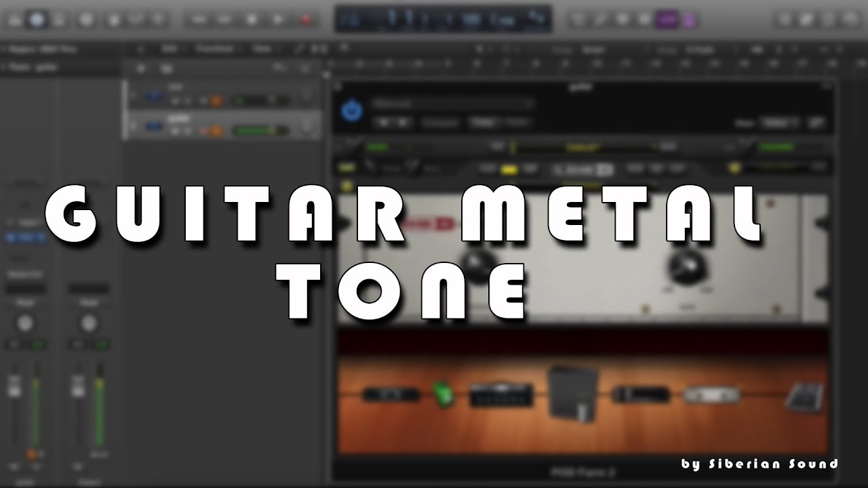Select the green stomp pedal in signal chain
The height and width of the screenshot is (488, 868).
click(x=443, y=394)
